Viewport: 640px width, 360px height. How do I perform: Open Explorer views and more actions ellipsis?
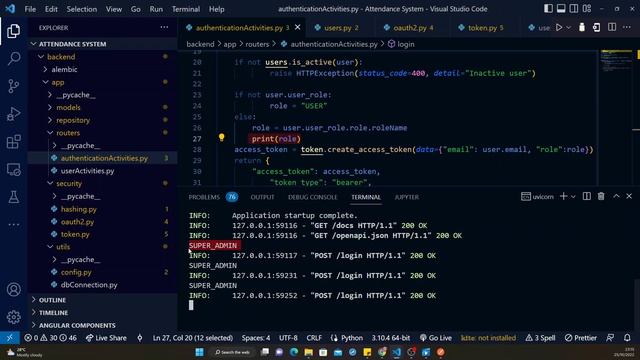[164, 27]
